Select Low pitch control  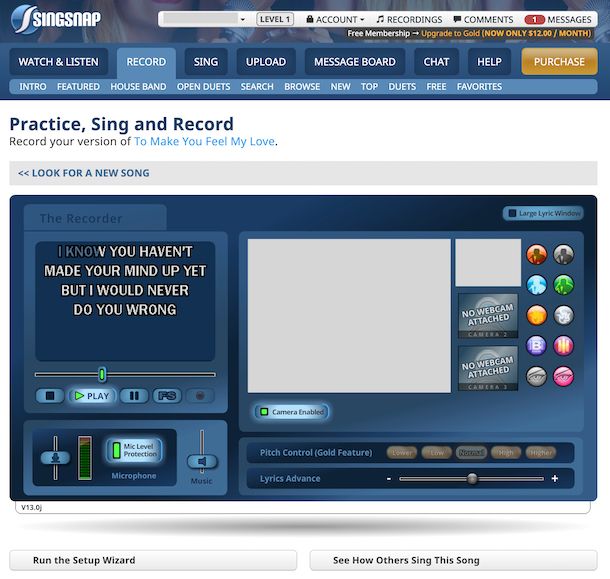[x=436, y=453]
